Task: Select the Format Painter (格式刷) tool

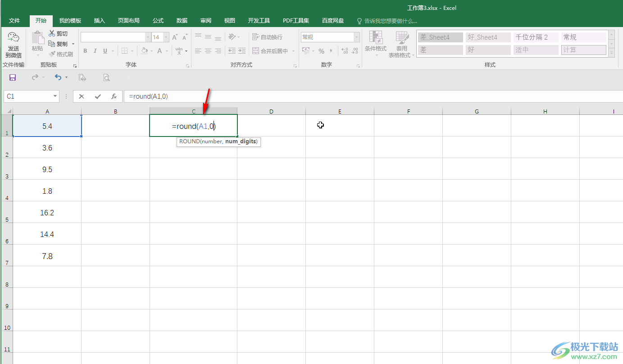Action: coord(61,55)
